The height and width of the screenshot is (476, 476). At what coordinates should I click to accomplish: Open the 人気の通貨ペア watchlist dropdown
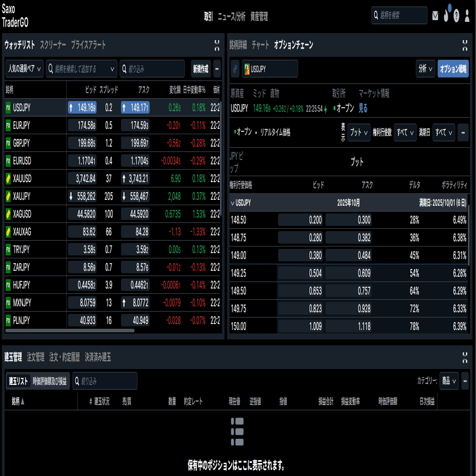click(x=25, y=69)
